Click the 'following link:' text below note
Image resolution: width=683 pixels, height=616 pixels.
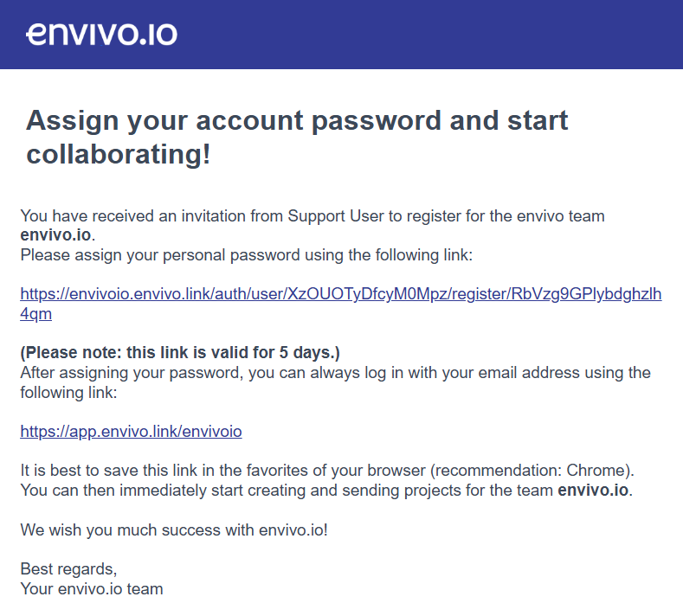click(68, 393)
